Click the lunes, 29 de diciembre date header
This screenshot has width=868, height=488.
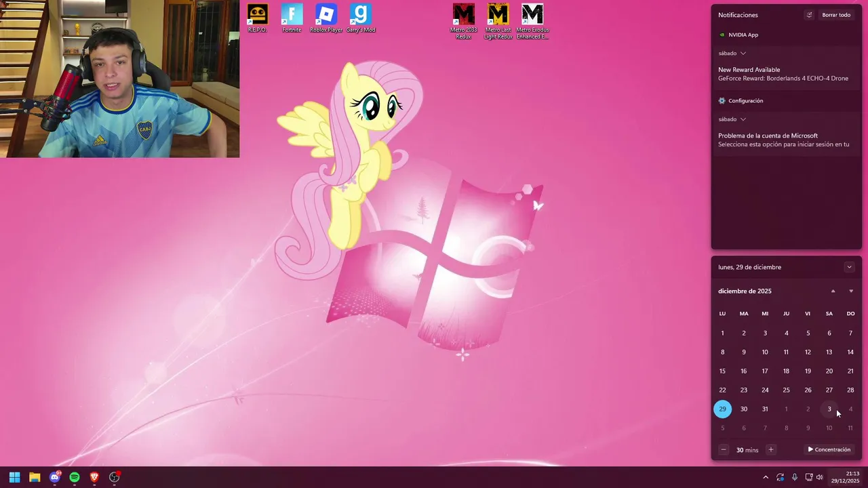point(749,267)
